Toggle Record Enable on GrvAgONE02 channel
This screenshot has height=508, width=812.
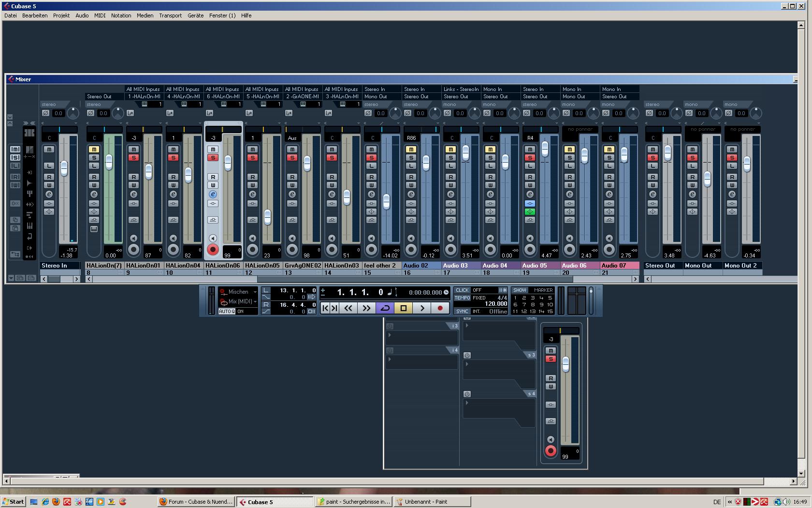tap(292, 250)
